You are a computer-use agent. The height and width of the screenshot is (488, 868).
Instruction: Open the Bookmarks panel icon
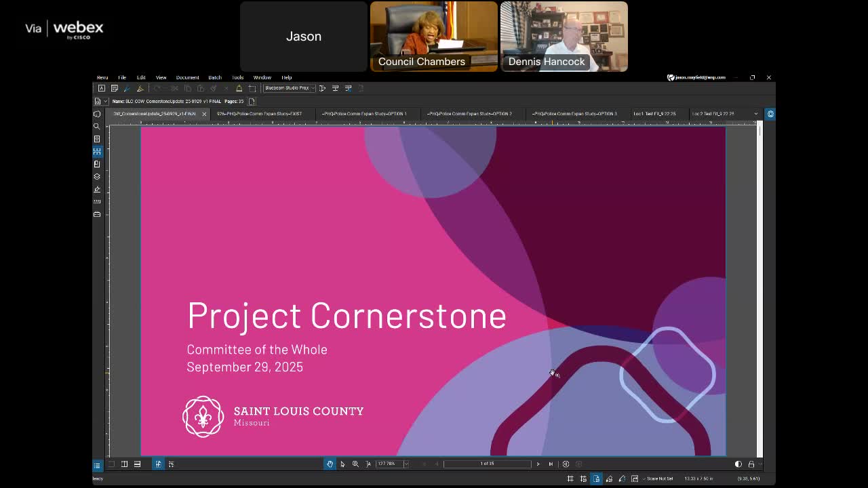click(97, 164)
